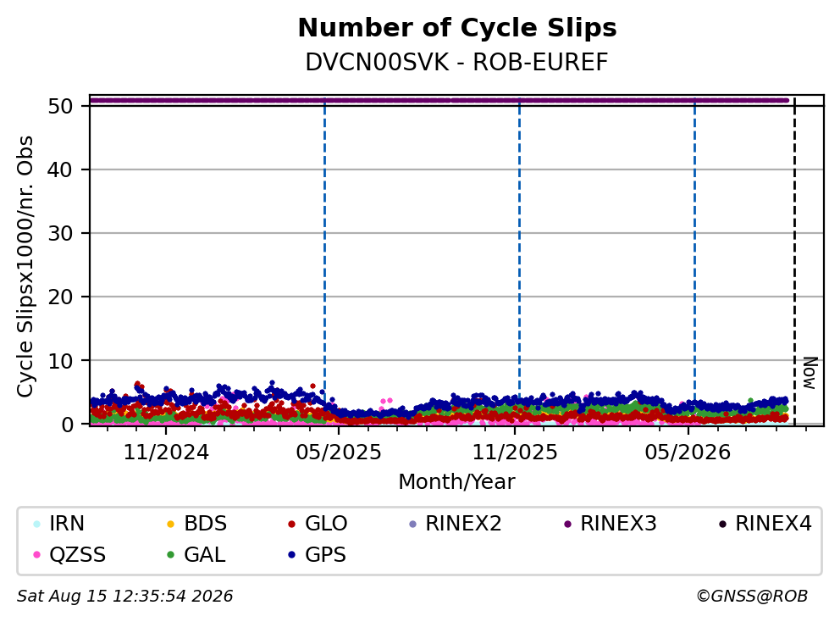840x622 pixels.
Task: Click the y-axis value 10
Action: pos(60,361)
